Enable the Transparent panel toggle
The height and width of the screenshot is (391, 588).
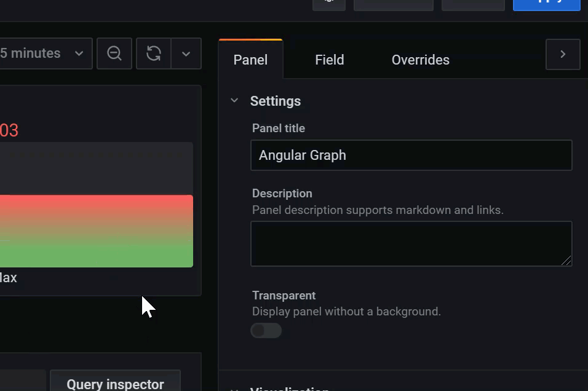266,331
